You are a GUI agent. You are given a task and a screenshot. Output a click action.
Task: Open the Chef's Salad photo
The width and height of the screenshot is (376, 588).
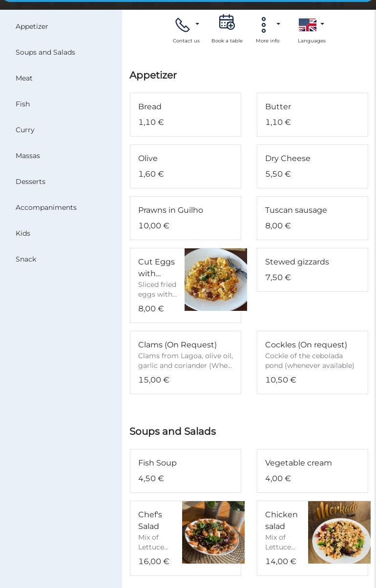[213, 532]
